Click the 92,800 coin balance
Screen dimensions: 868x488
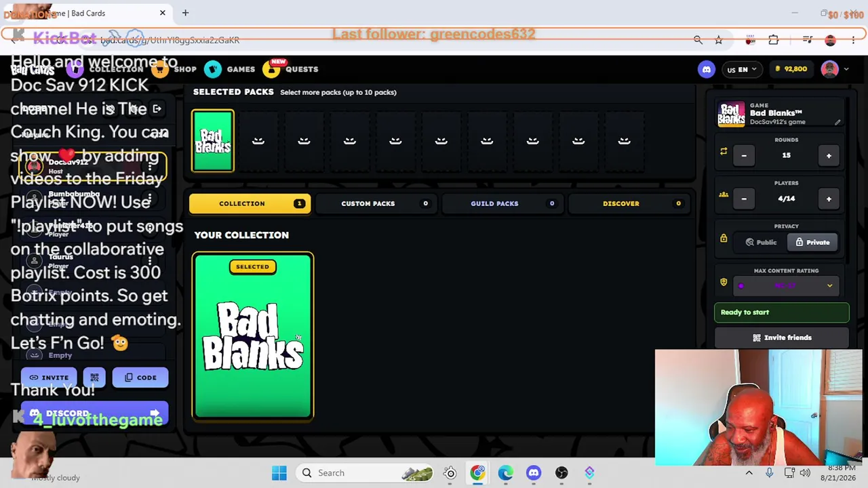(x=791, y=69)
